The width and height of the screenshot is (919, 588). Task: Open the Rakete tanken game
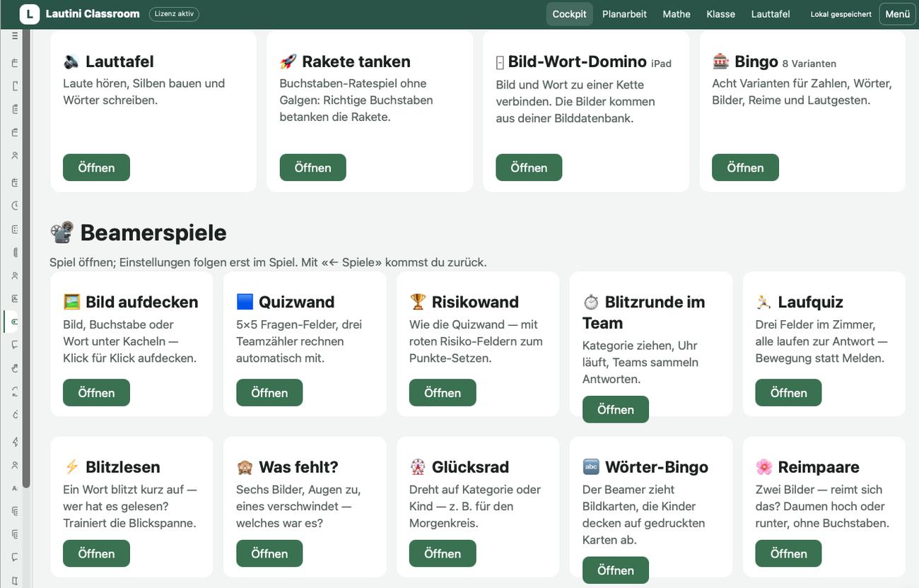pos(312,167)
